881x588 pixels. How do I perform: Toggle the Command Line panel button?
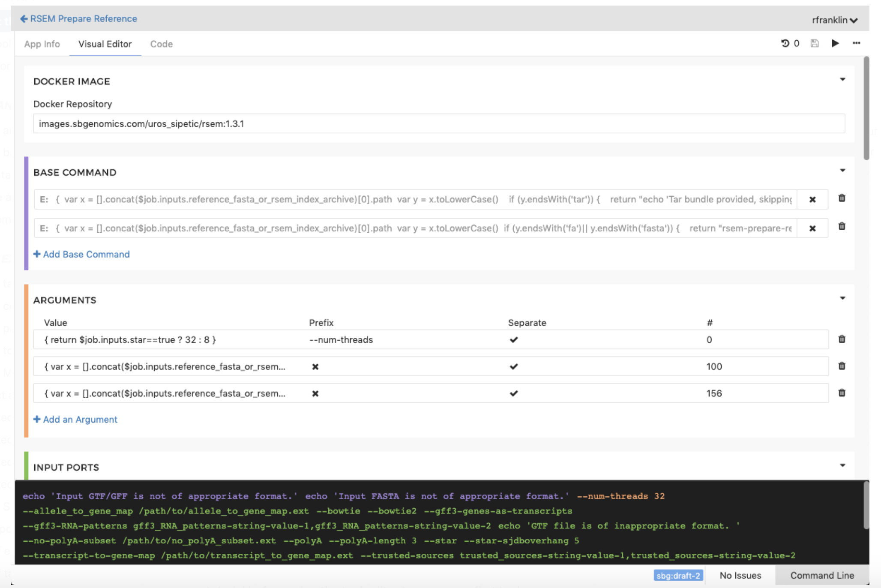822,576
